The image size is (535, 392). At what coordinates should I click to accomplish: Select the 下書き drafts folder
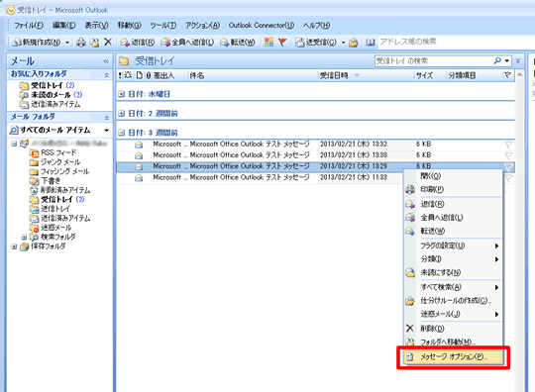click(x=45, y=181)
